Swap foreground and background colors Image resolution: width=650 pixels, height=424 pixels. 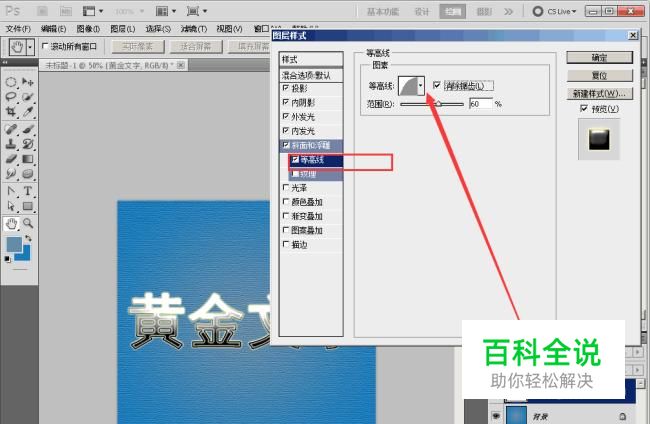pyautogui.click(x=28, y=238)
